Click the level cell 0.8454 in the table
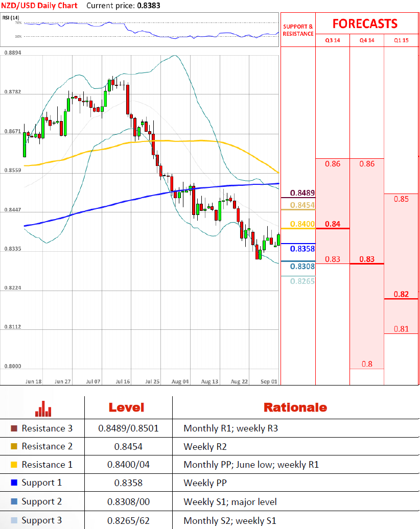The height and width of the screenshot is (529, 420). 128,447
